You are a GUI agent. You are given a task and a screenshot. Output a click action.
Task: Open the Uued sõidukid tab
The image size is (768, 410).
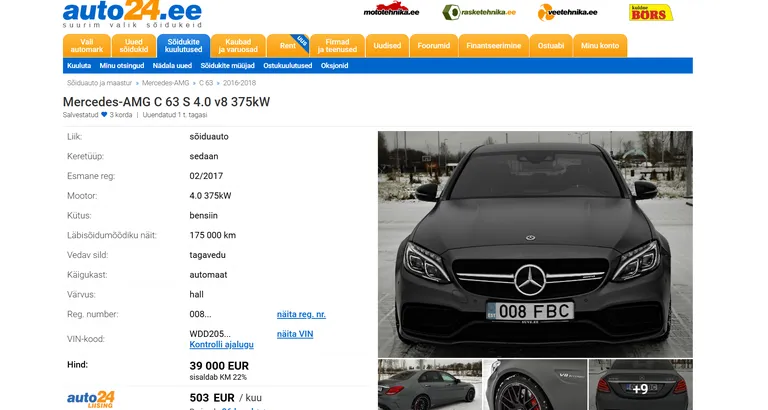click(x=134, y=46)
